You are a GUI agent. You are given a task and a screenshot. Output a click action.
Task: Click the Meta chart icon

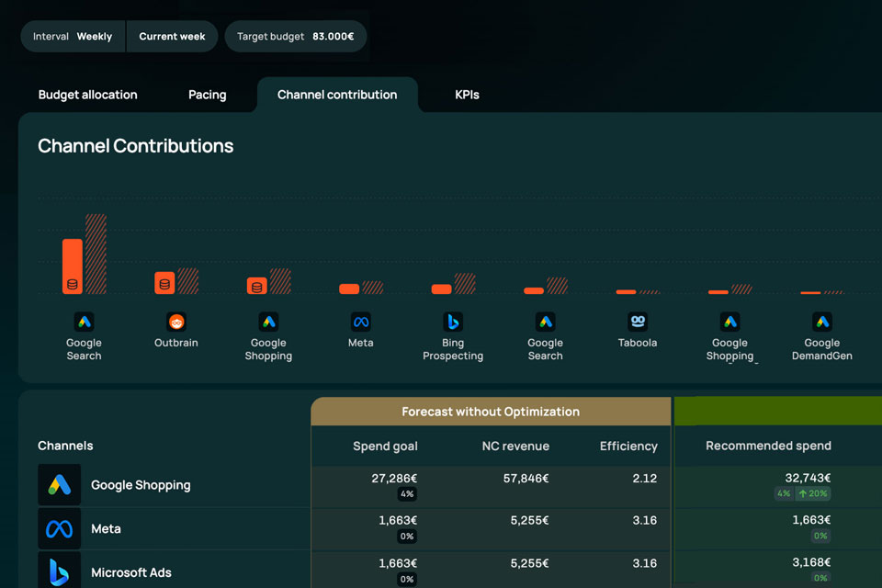click(x=360, y=322)
